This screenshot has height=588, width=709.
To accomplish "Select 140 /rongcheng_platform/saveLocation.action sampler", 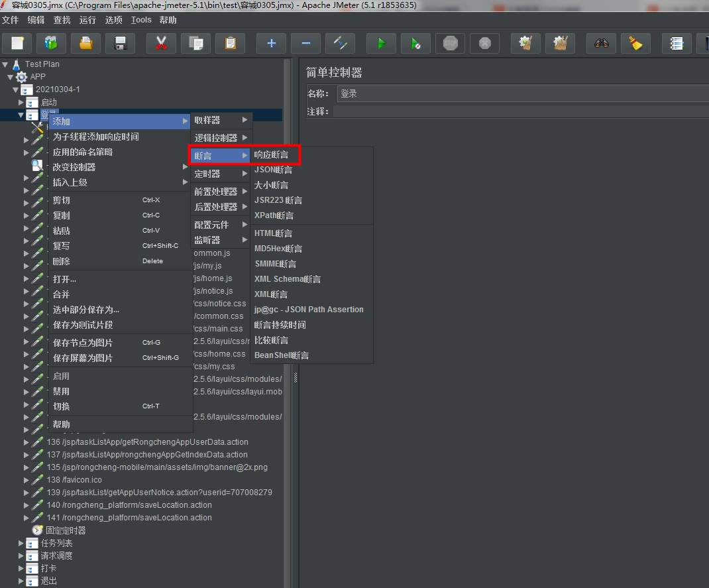I will [x=129, y=504].
